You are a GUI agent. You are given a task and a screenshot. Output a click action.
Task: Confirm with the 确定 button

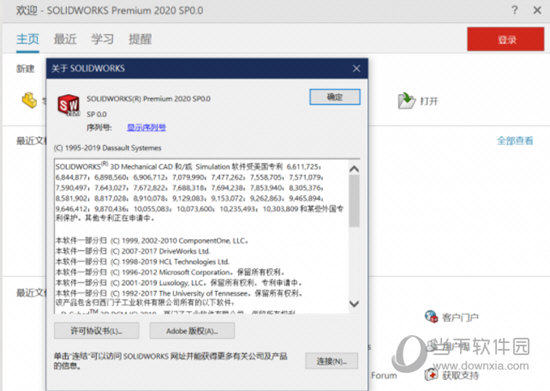click(x=335, y=97)
